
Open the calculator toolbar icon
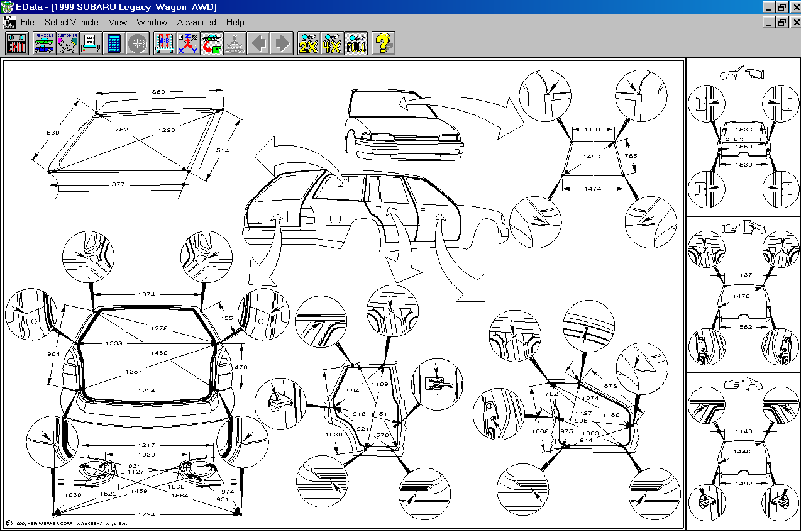(x=113, y=43)
